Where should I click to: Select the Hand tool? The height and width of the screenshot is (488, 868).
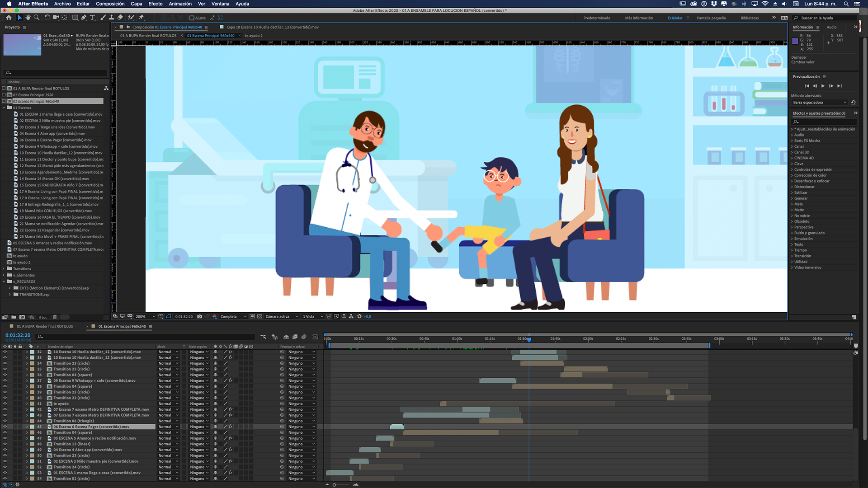[x=28, y=18]
